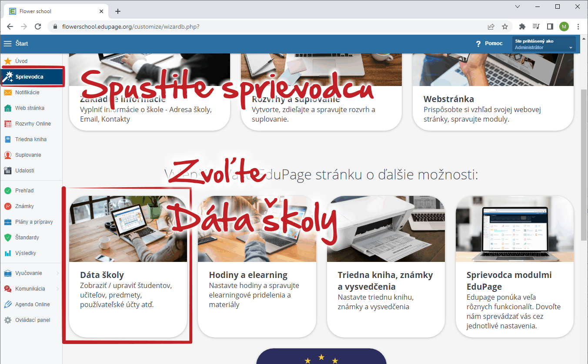Open the media control icon in browser toolbar
The image size is (588, 364).
click(x=536, y=26)
